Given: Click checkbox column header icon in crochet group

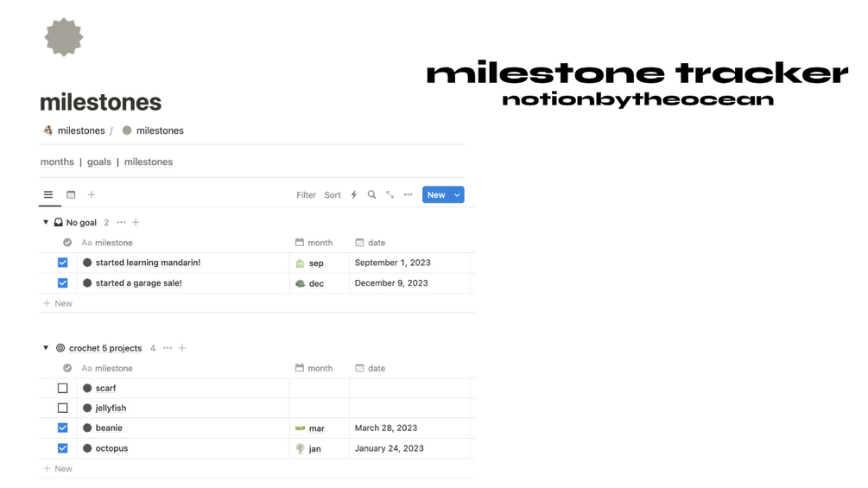Looking at the screenshot, I should click(x=67, y=369).
